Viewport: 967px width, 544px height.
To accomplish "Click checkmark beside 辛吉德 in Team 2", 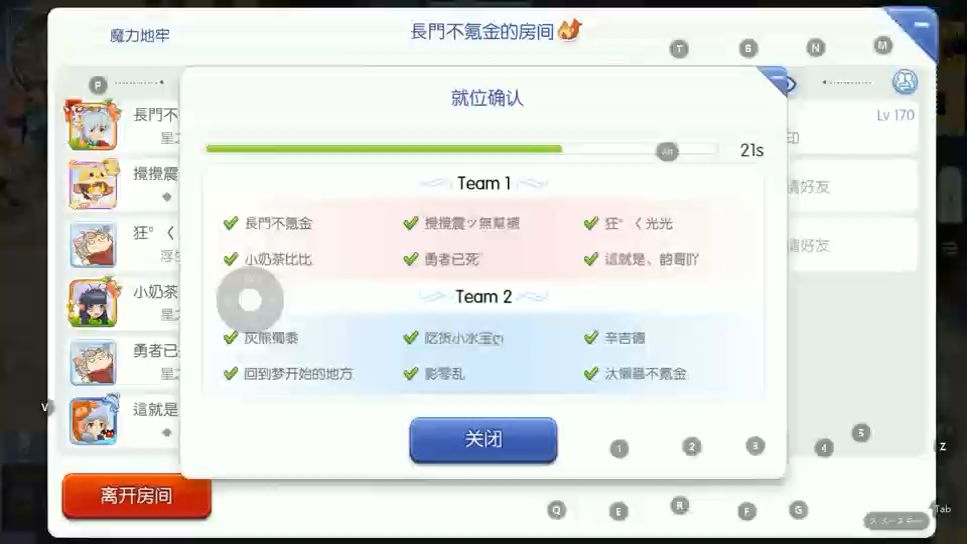I will coord(591,337).
